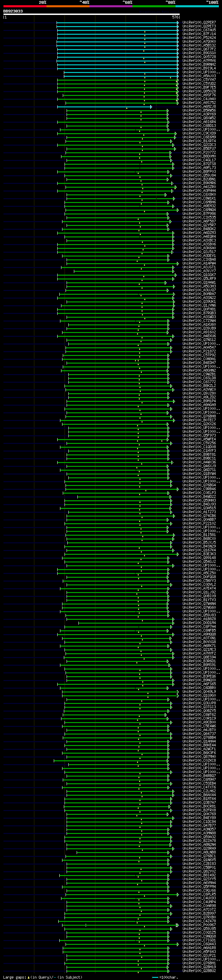
Task: Select the UniRef100_Q850Z8 label
Action: 199,91
